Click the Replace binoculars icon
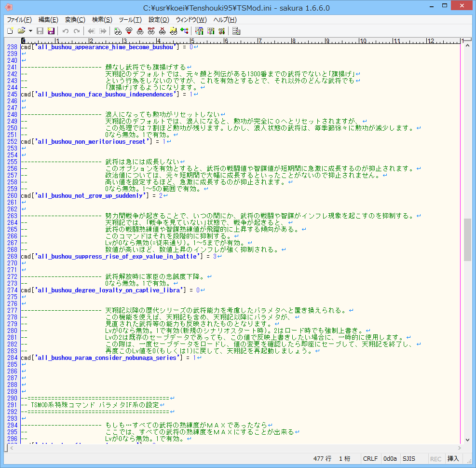Viewport: 476px width, 468px height. tap(151, 31)
